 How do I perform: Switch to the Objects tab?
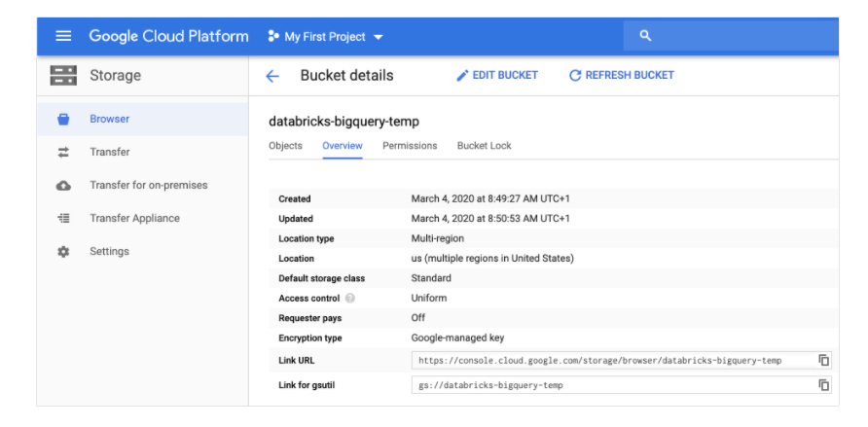click(x=285, y=146)
